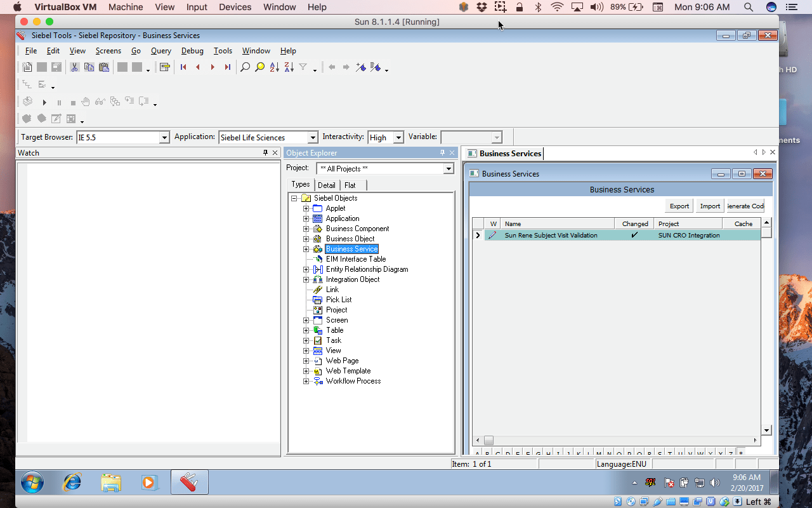Click the New Record toolbar icon
Screen dimensions: 812x508
click(x=27, y=67)
